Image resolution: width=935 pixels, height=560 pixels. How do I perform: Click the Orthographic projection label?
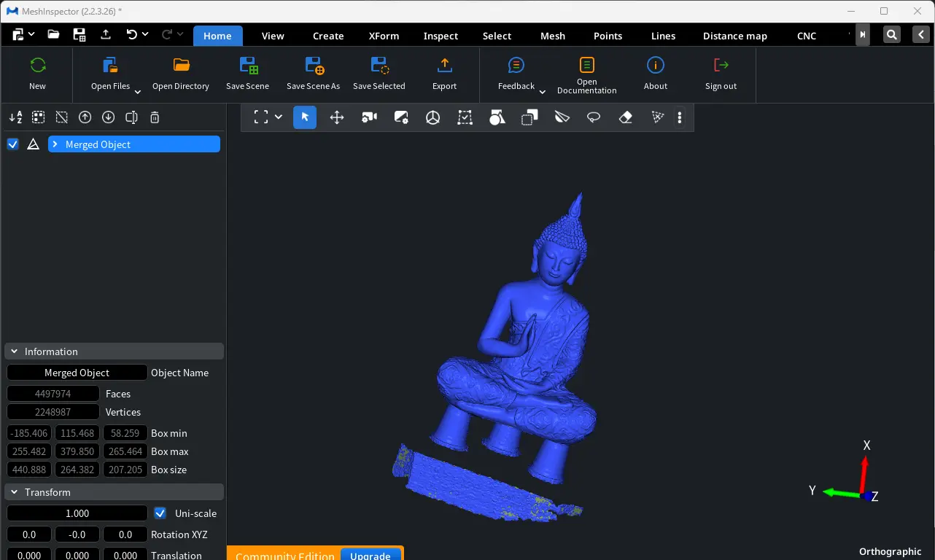(x=890, y=552)
